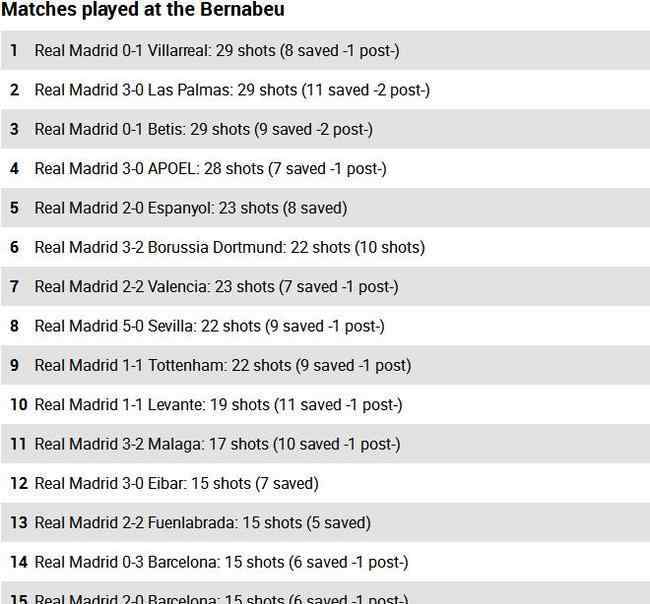Image resolution: width=650 pixels, height=604 pixels.
Task: Select the Real Madrid 2-2 Valencia row
Action: [x=216, y=287]
